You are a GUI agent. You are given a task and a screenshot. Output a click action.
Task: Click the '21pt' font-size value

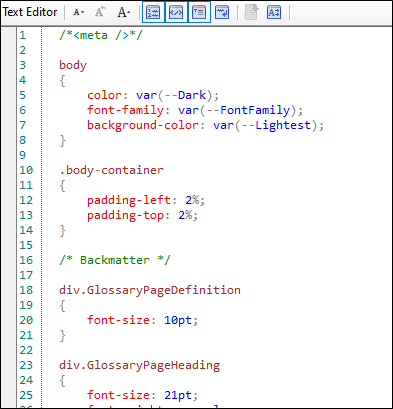tap(178, 395)
